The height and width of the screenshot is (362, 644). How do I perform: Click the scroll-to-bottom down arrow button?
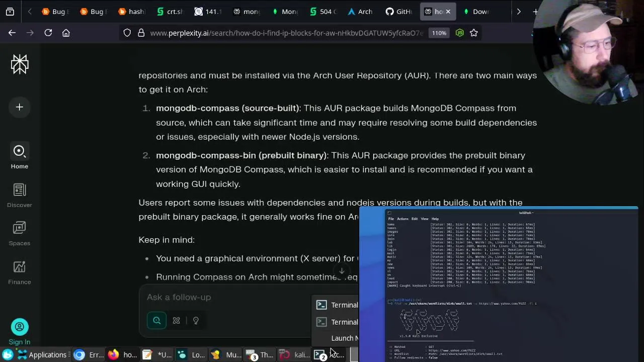[x=342, y=271]
